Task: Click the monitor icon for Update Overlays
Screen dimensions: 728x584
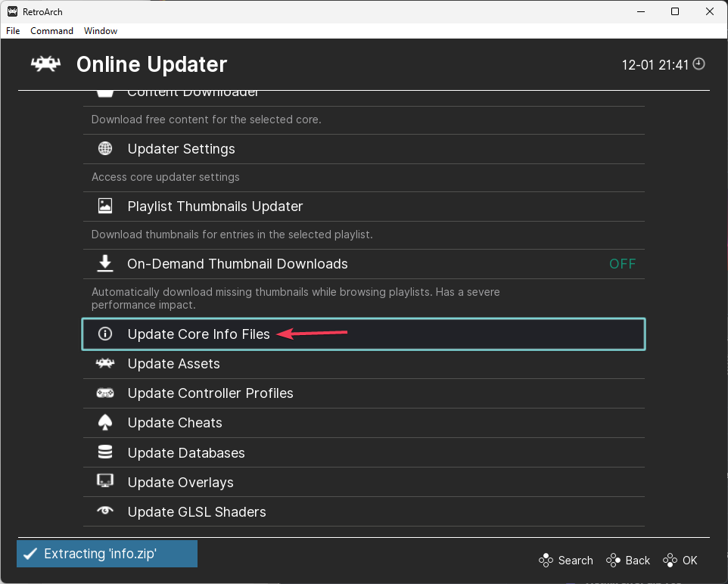Action: [x=105, y=481]
